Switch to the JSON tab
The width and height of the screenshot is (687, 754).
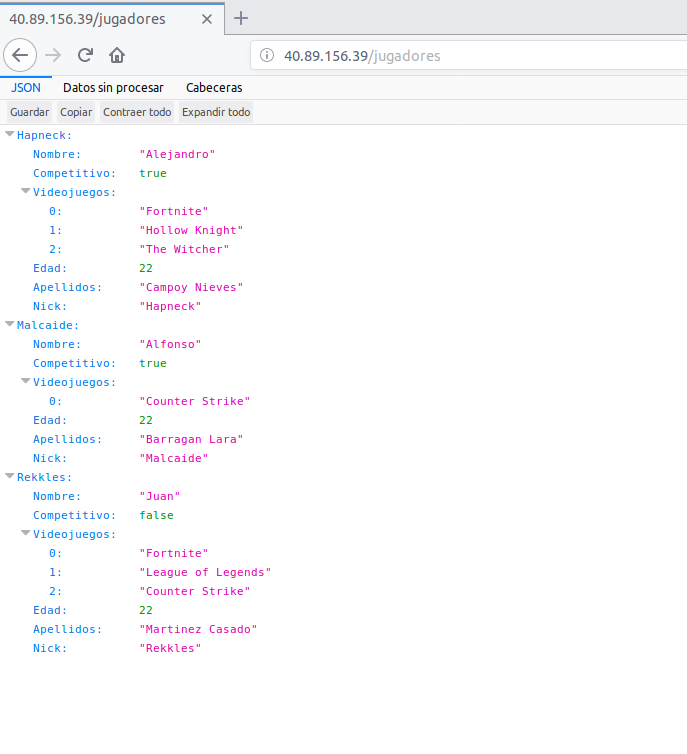coord(26,88)
